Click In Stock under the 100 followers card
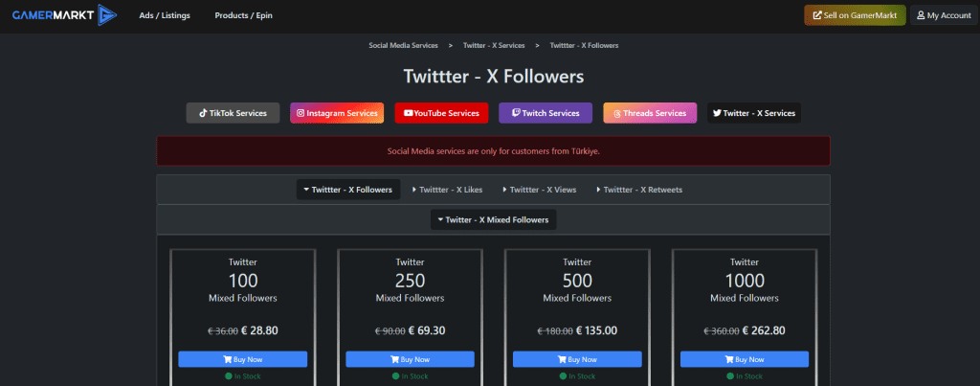 pyautogui.click(x=242, y=376)
